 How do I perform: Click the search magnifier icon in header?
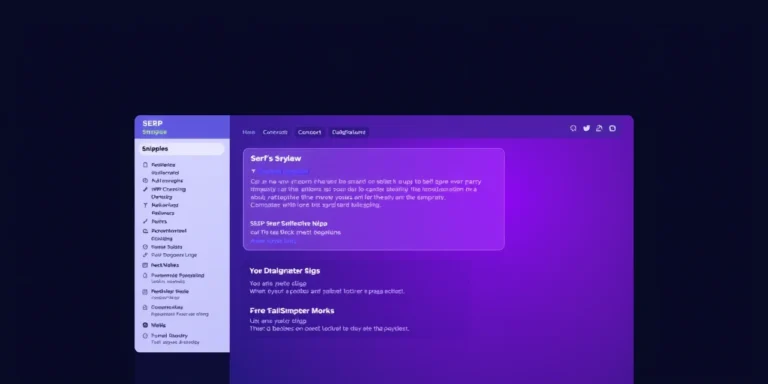point(573,128)
